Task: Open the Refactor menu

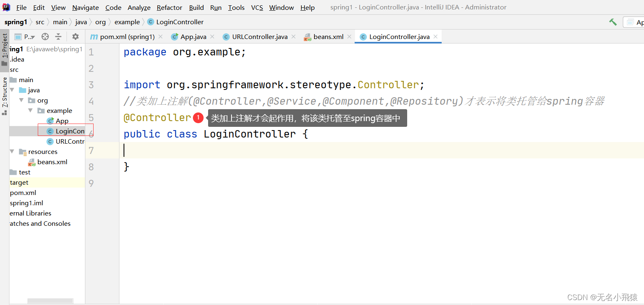Action: tap(170, 7)
